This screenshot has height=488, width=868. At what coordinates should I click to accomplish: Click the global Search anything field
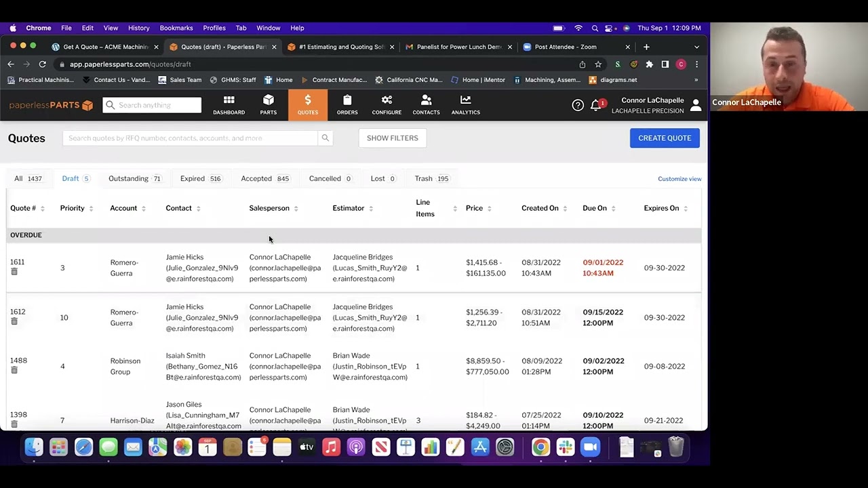coord(153,105)
